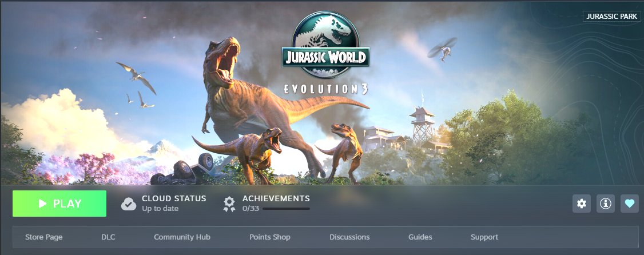Open the DLC tab
Viewport: 644px width, 255px height.
tap(109, 237)
